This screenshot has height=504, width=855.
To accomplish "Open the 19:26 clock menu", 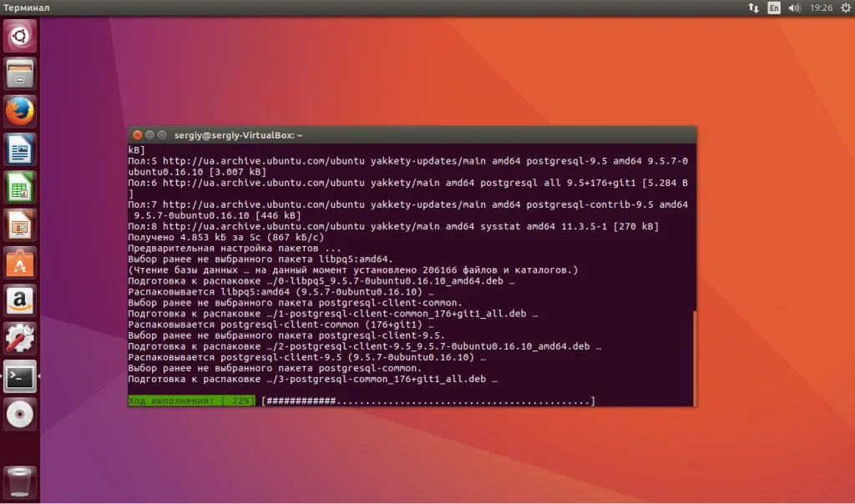I will (x=821, y=8).
